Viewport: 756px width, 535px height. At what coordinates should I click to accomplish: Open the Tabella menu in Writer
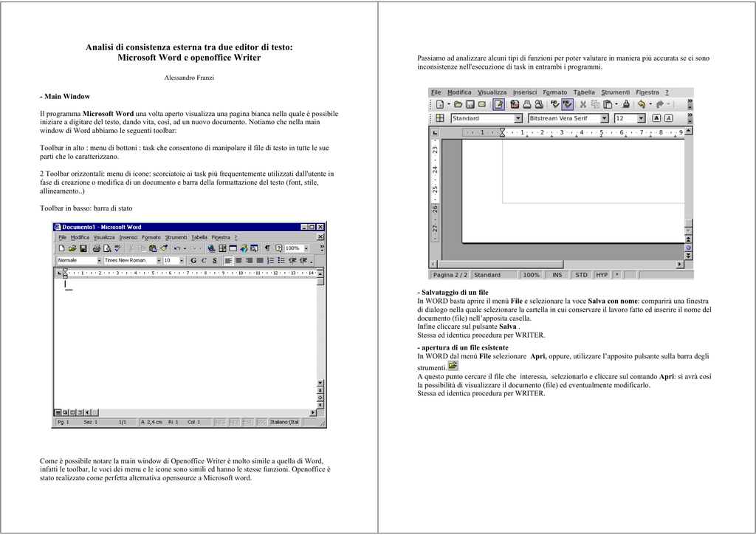(x=584, y=92)
